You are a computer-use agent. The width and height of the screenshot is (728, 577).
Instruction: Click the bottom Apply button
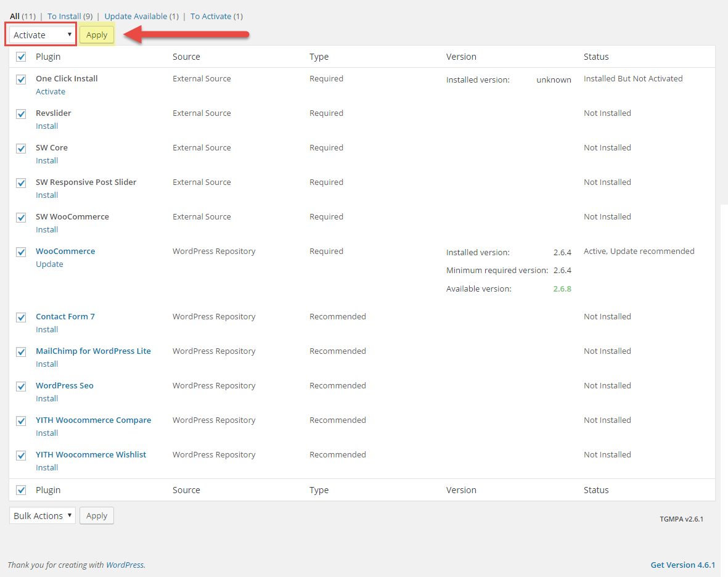click(x=97, y=516)
